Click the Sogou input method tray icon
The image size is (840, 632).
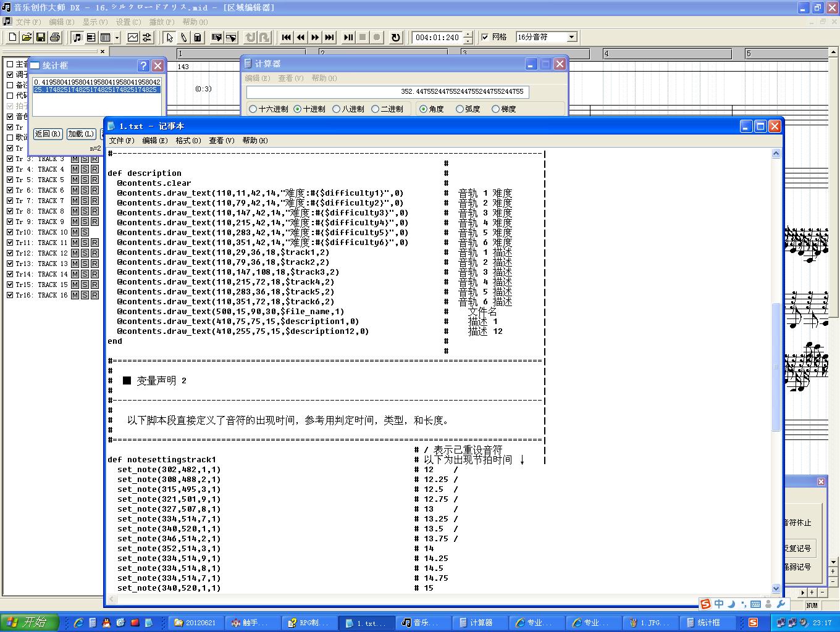(x=753, y=623)
